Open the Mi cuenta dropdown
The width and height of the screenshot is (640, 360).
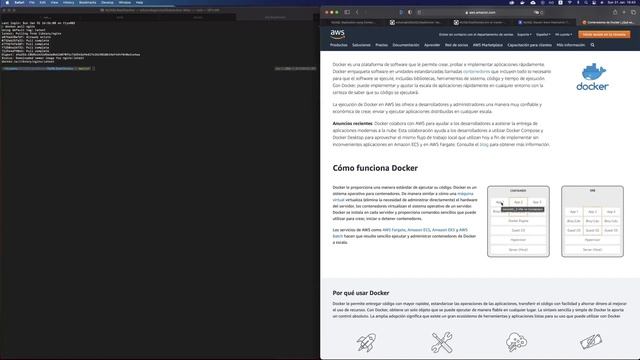(563, 35)
